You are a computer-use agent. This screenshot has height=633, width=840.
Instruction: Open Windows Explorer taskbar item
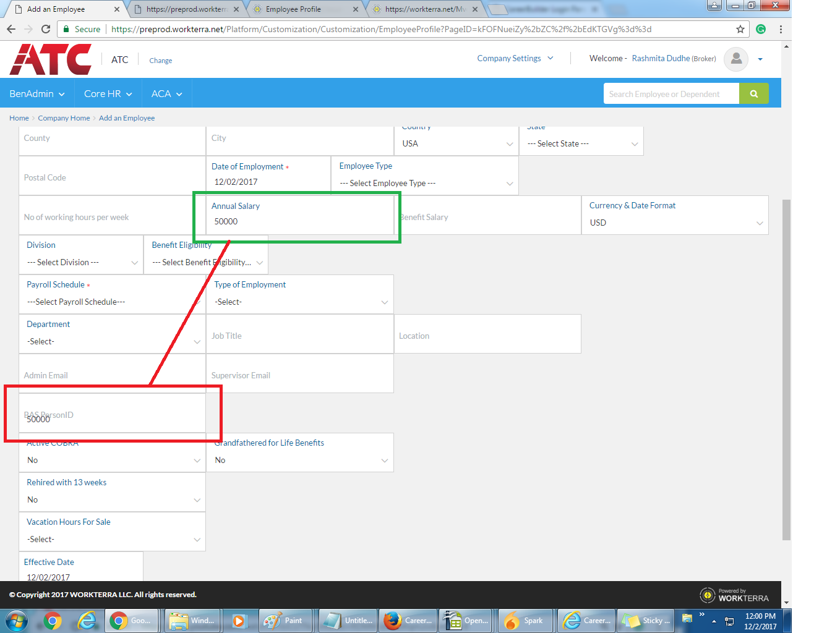click(192, 621)
